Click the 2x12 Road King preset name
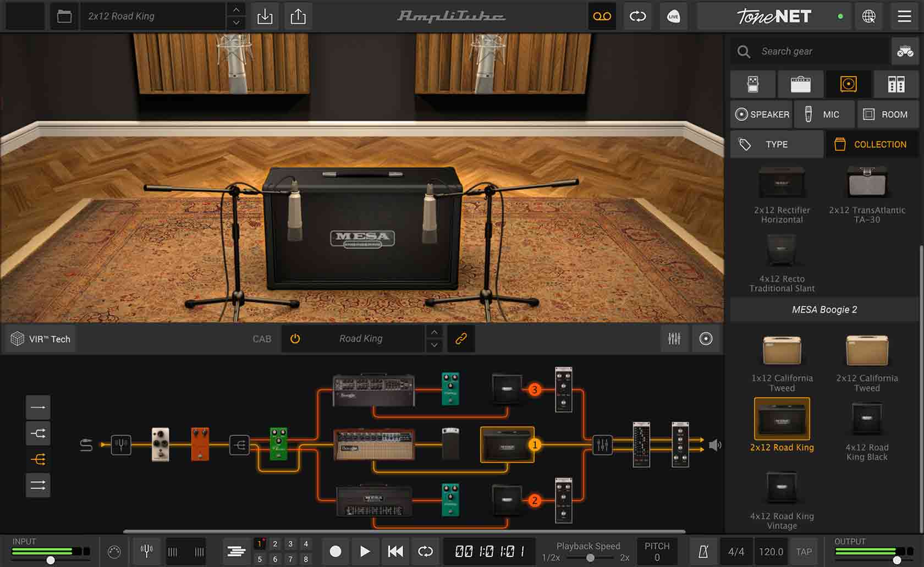The width and height of the screenshot is (924, 567). [x=121, y=16]
